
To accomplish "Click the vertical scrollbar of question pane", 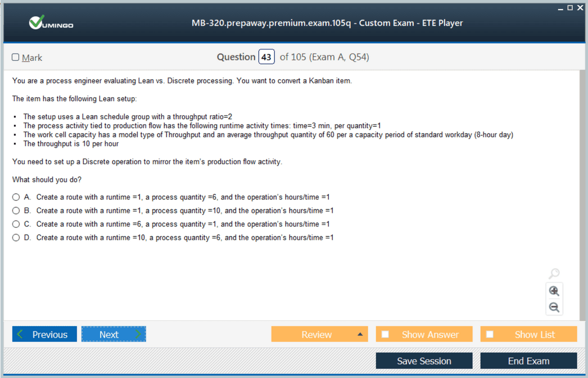I will click(x=582, y=195).
